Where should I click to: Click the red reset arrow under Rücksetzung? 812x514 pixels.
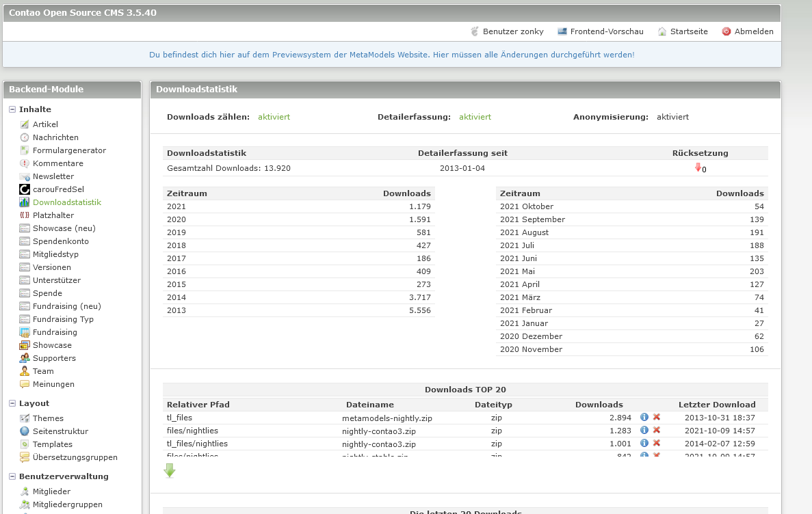[698, 167]
